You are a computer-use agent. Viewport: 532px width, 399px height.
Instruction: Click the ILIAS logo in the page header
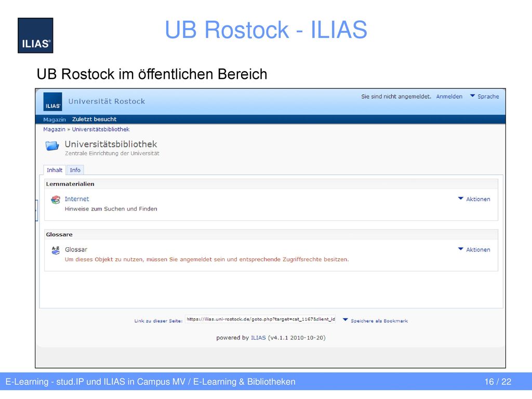52,101
